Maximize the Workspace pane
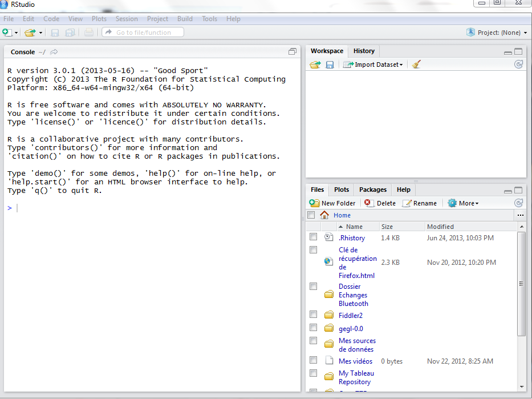This screenshot has width=532, height=399. 518,51
